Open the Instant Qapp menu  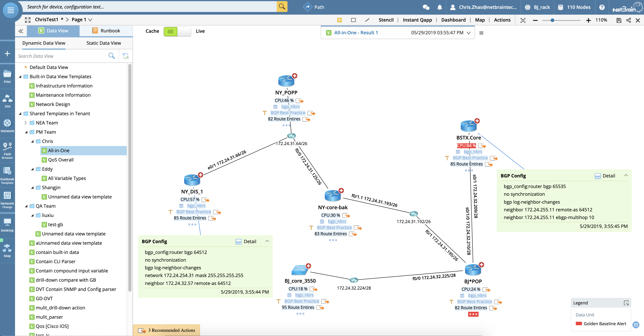tap(417, 20)
